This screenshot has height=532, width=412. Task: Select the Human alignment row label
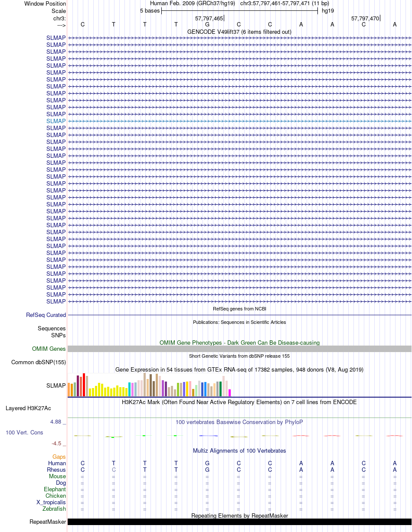click(x=57, y=463)
